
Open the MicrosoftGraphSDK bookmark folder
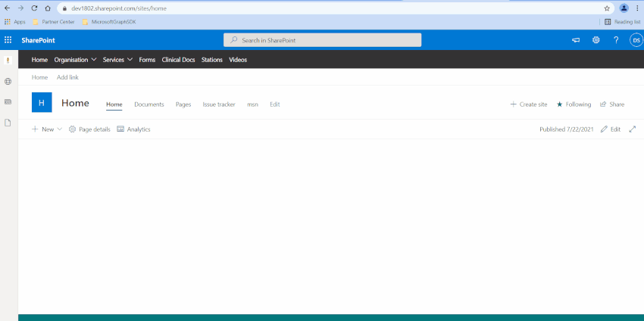(x=109, y=22)
